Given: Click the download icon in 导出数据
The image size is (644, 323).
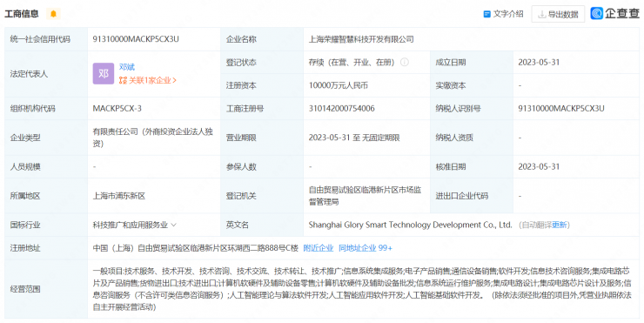Looking at the screenshot, I should coord(541,15).
